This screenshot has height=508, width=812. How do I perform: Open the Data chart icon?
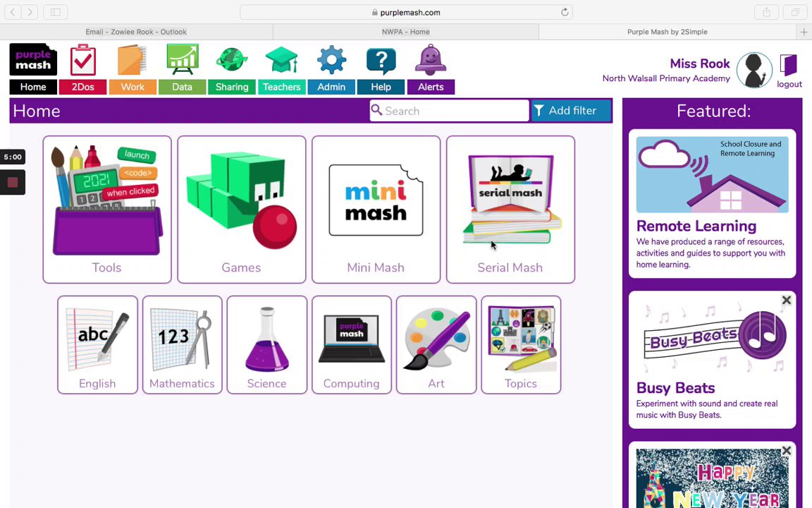[x=183, y=59]
